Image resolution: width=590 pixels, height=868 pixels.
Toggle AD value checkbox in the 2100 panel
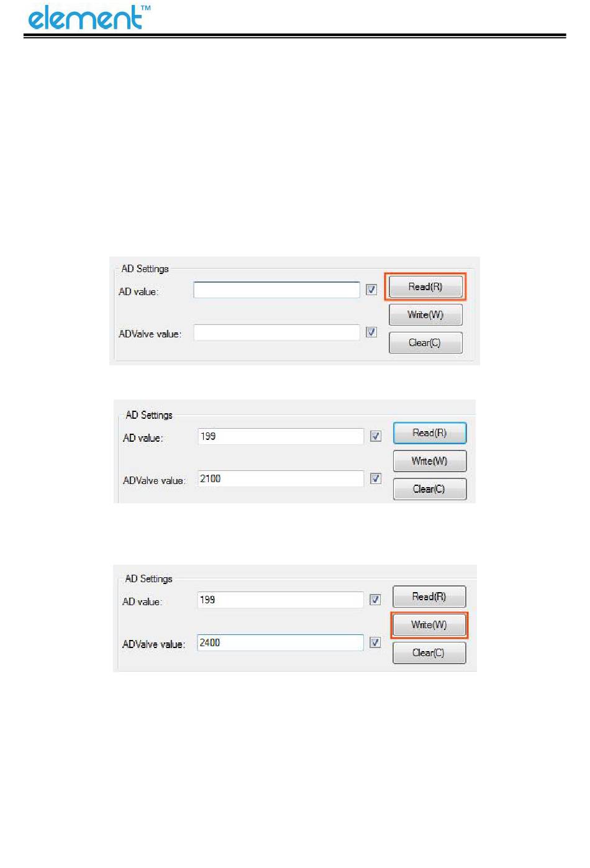[376, 436]
